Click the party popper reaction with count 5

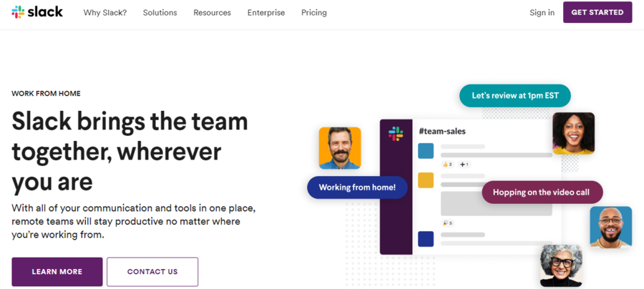[x=448, y=223]
